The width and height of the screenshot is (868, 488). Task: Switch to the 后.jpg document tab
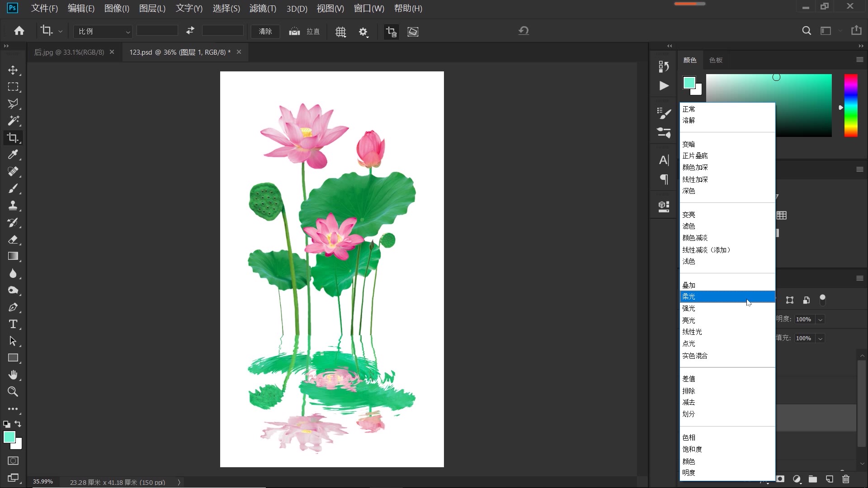point(69,52)
